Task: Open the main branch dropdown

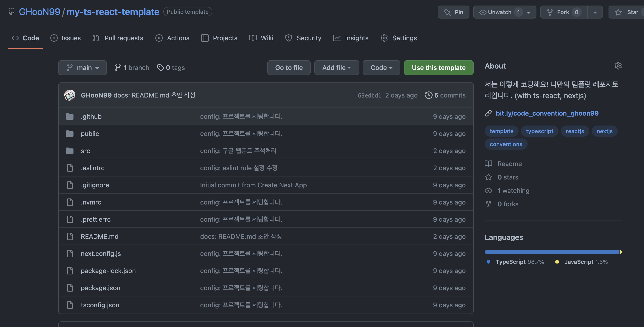Action: tap(83, 68)
